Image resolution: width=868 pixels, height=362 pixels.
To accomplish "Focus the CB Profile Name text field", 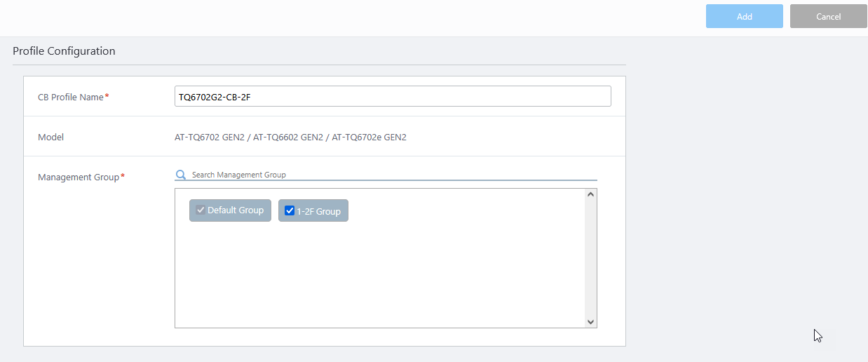I will point(392,97).
